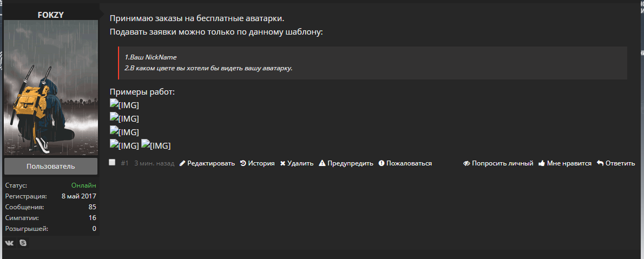Delete the post with Удалить
Viewport: 644px width, 259px height.
coord(297,163)
